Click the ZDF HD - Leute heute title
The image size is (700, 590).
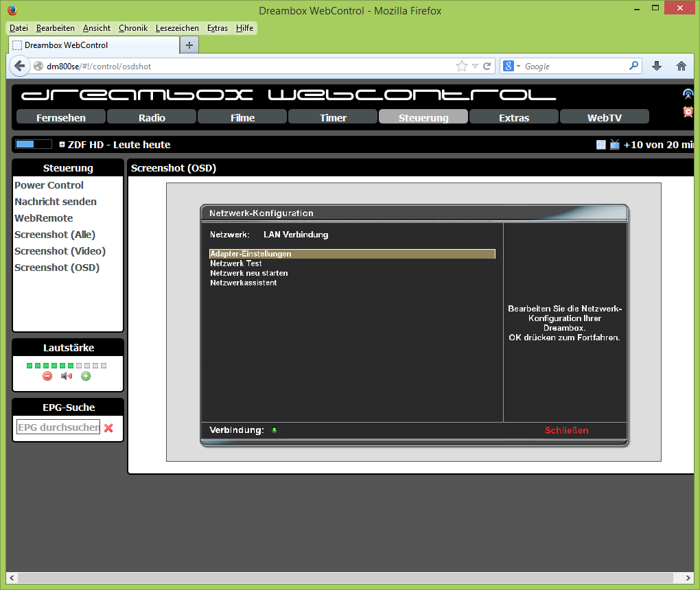119,145
